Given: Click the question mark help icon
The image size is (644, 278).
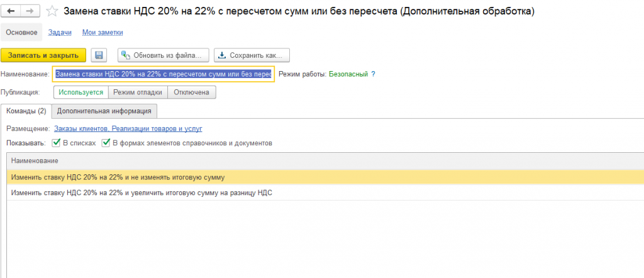Looking at the screenshot, I should 373,74.
